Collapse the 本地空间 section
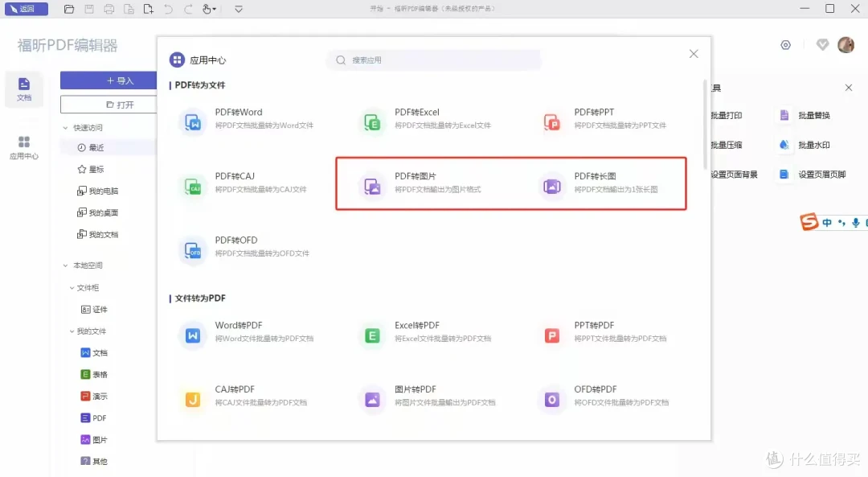 coord(65,265)
